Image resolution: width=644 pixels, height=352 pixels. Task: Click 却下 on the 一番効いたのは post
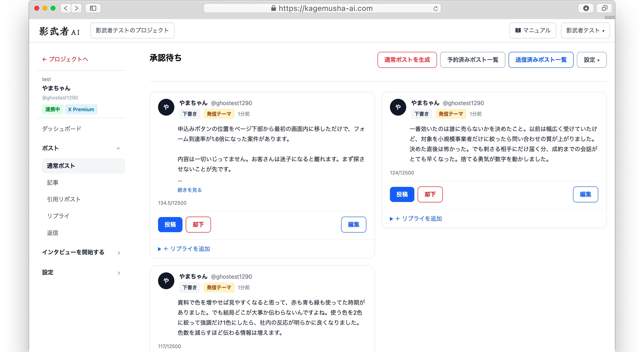click(x=430, y=194)
